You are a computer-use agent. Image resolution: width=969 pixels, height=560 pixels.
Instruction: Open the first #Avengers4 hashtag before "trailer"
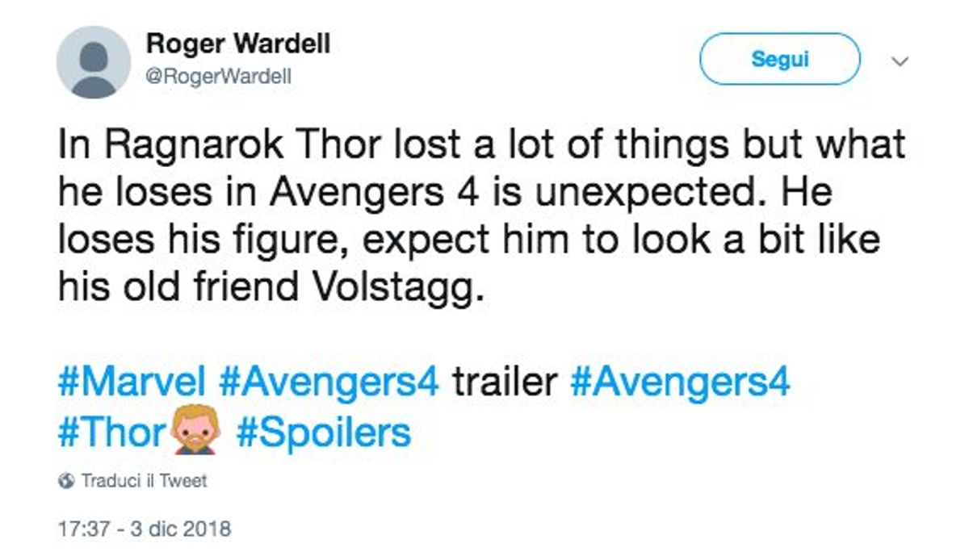click(x=329, y=381)
